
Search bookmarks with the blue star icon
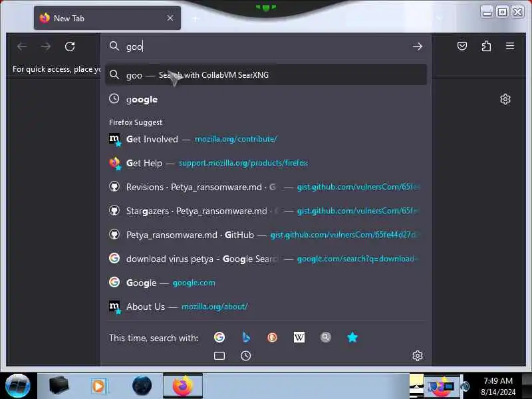pyautogui.click(x=352, y=337)
